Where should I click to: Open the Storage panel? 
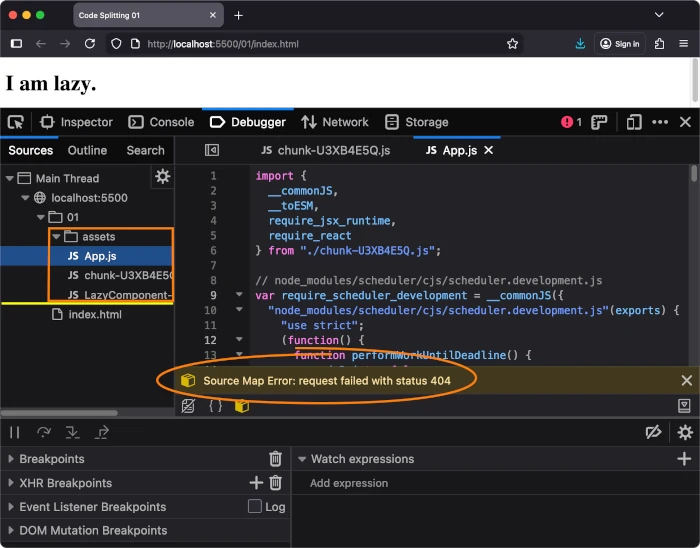pyautogui.click(x=417, y=122)
